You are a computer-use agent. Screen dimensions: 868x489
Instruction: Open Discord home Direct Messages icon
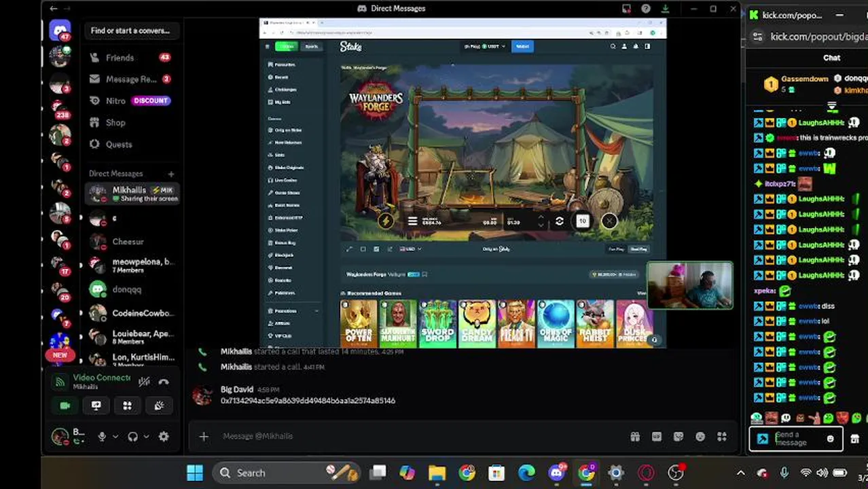tap(60, 31)
